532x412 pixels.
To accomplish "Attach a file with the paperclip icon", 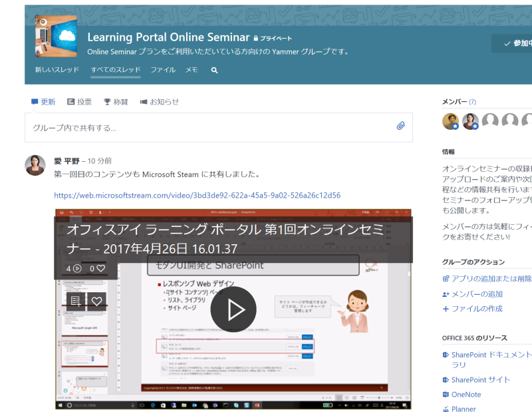I will [401, 126].
